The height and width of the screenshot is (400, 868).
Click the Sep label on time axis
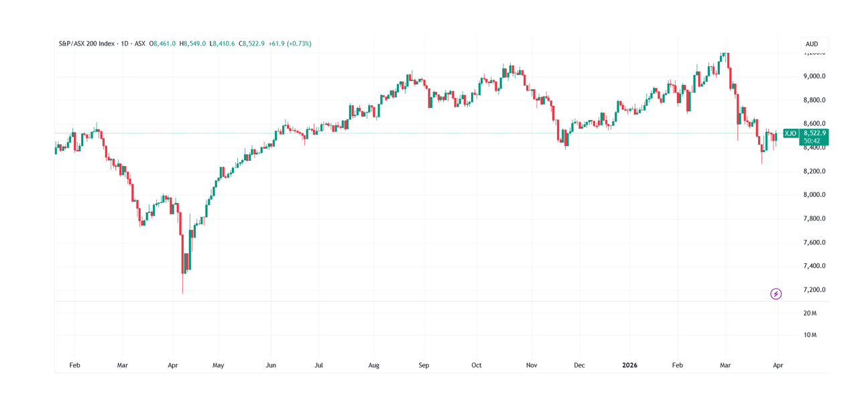tap(424, 365)
